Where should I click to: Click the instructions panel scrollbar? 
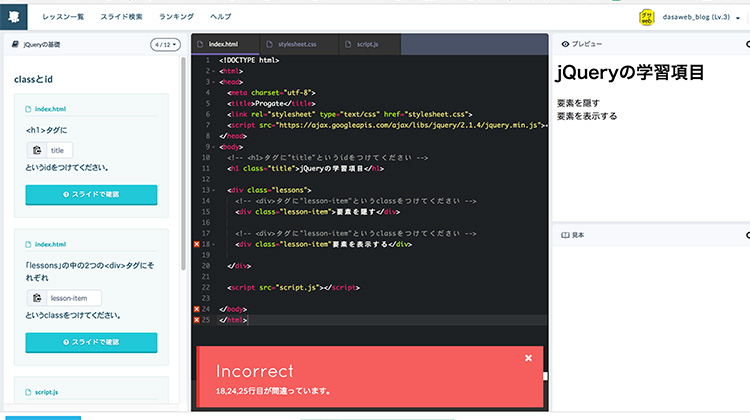point(183,164)
